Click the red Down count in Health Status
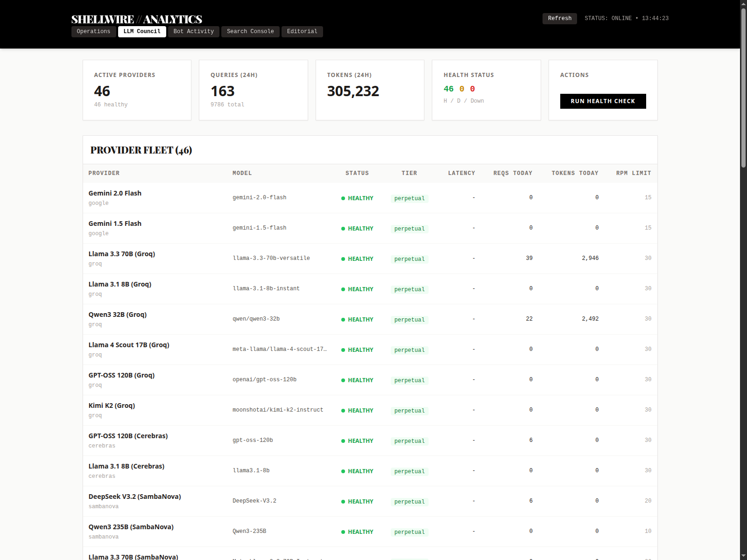The image size is (747, 560). (x=472, y=89)
